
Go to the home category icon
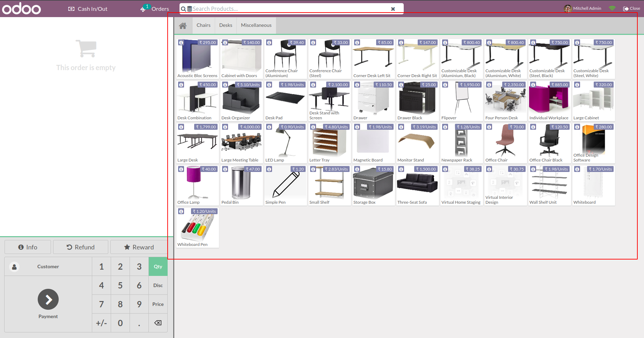point(183,25)
